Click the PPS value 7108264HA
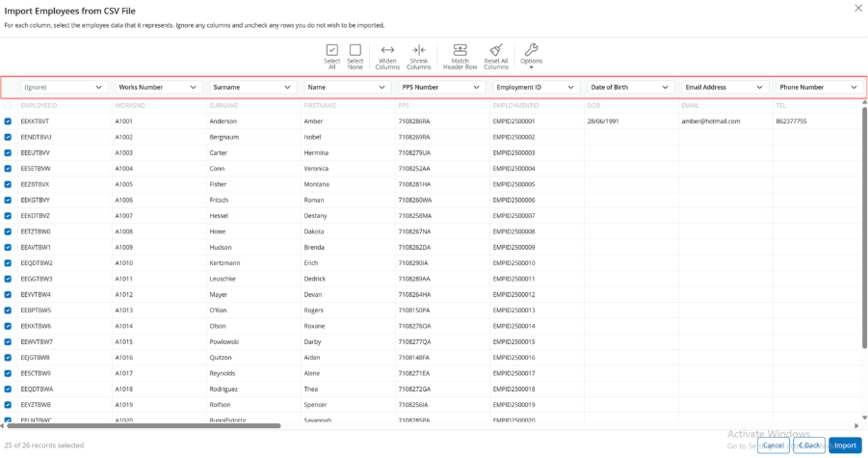 pyautogui.click(x=414, y=295)
